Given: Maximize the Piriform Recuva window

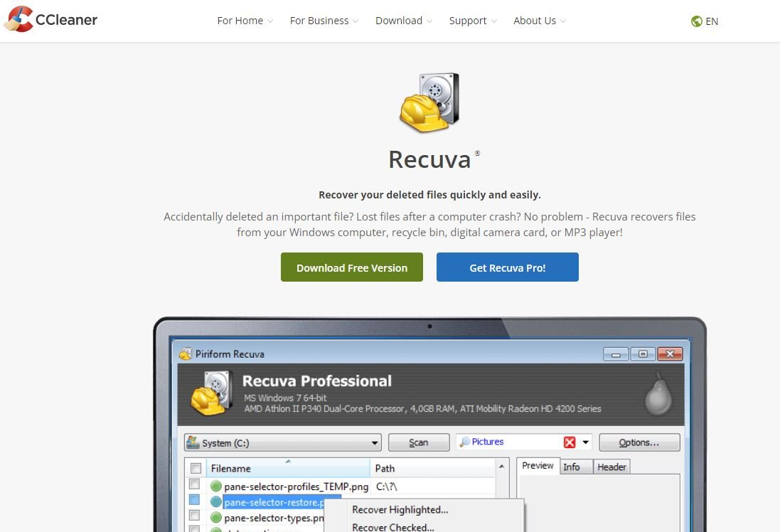Looking at the screenshot, I should [x=643, y=354].
